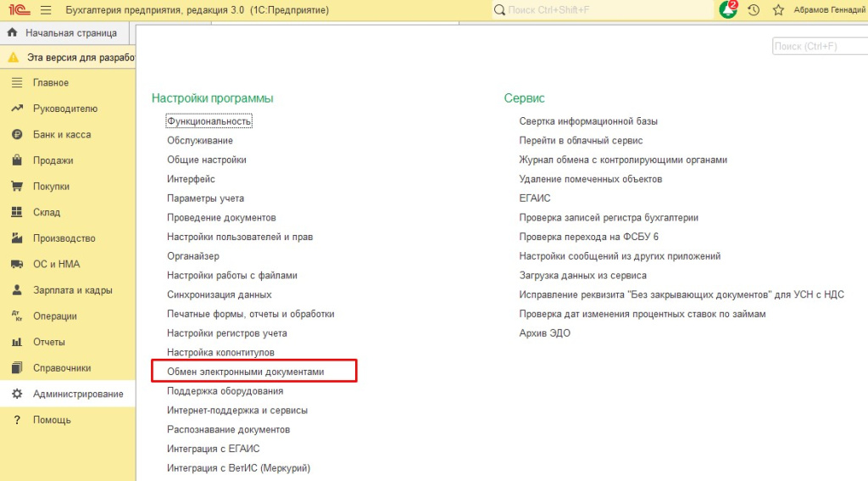This screenshot has height=481, width=868.
Task: Open Интеграция с ВетИС (Меркурий)
Action: point(238,467)
